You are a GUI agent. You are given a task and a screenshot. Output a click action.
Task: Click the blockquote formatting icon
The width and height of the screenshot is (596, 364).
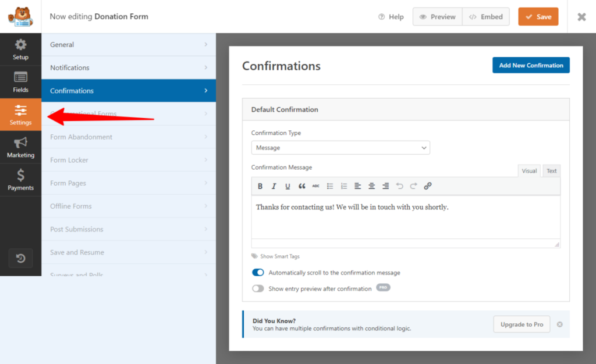301,186
